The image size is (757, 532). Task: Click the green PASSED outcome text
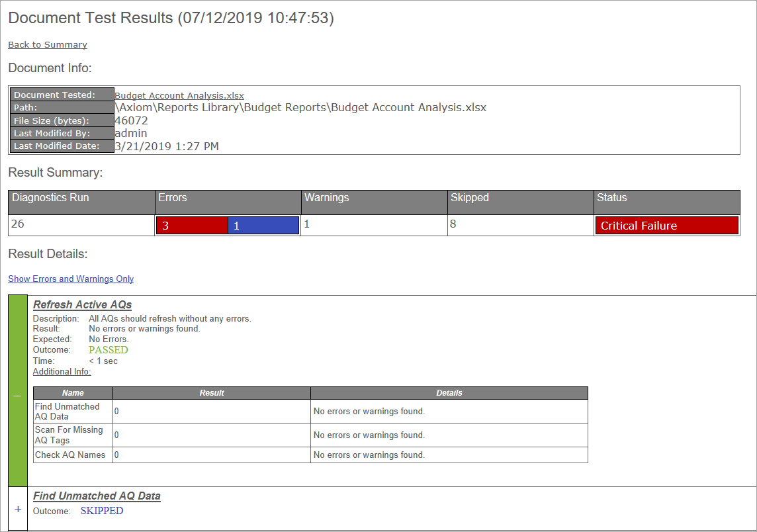tap(109, 350)
